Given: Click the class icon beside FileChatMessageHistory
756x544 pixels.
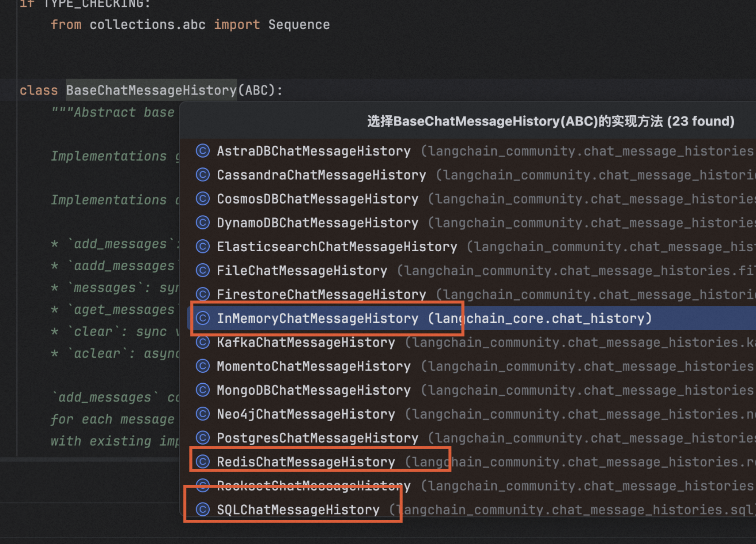Looking at the screenshot, I should 203,270.
